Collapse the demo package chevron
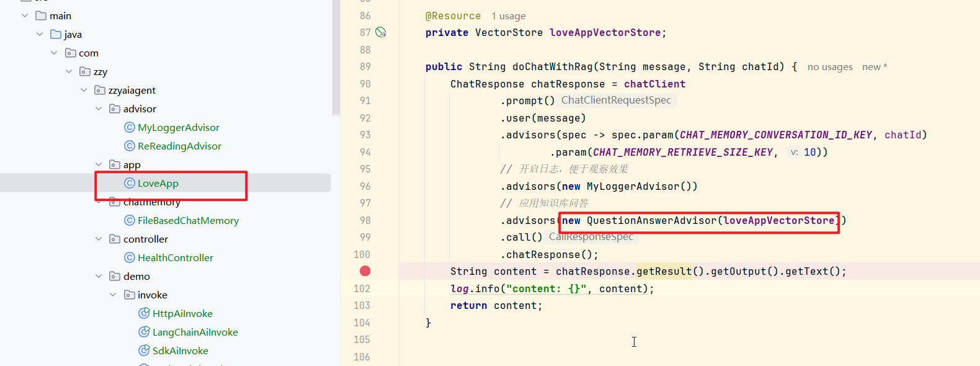Screen dimensions: 980x366 click(99, 276)
